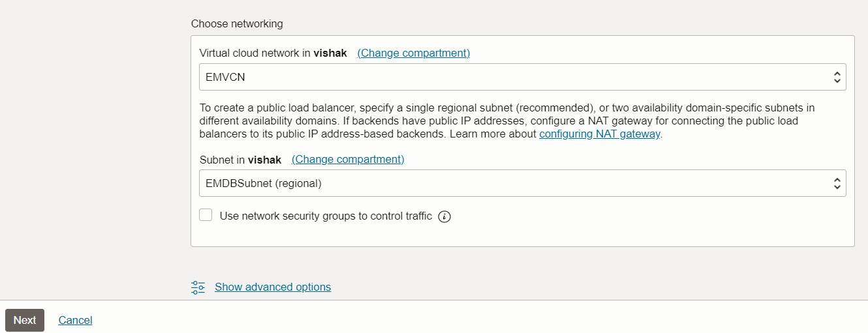The height and width of the screenshot is (333, 868).
Task: Click the bold 'vishak' name in the Subnet label
Action: click(265, 160)
